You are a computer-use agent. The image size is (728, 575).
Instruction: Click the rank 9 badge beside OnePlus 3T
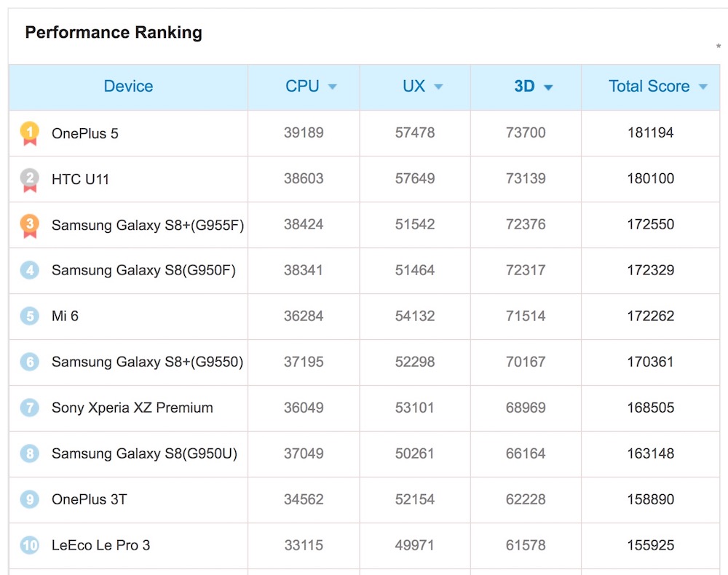pyautogui.click(x=29, y=499)
